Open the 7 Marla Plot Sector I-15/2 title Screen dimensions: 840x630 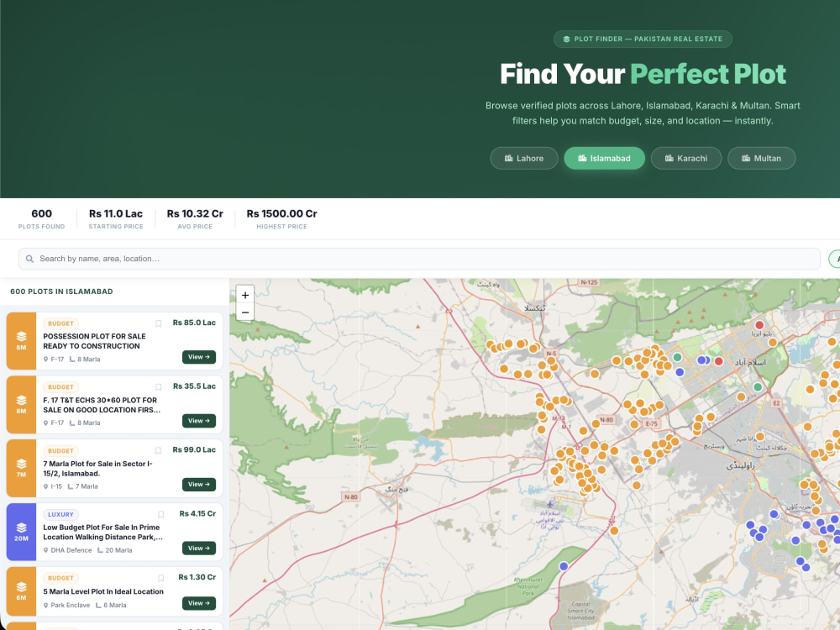click(x=97, y=469)
